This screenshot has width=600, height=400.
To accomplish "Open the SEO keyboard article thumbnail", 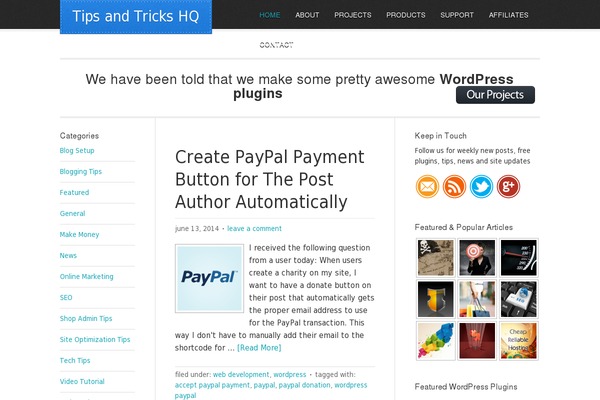I will [519, 299].
